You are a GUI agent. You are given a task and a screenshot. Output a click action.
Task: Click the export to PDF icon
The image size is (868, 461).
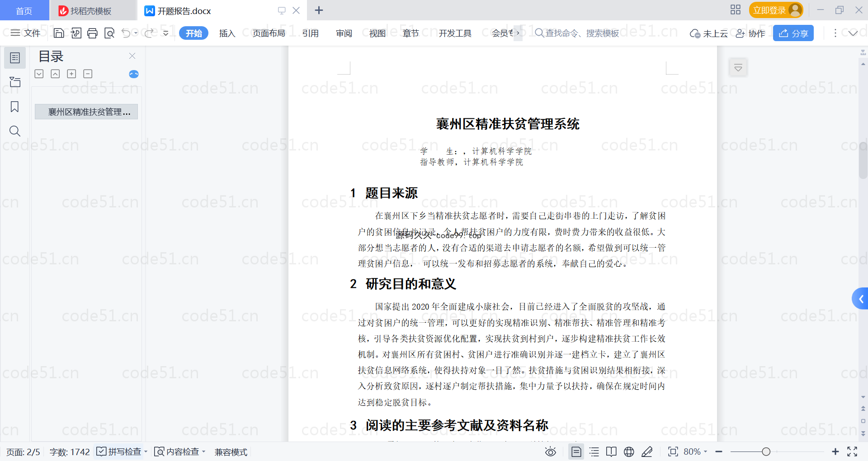pos(76,33)
